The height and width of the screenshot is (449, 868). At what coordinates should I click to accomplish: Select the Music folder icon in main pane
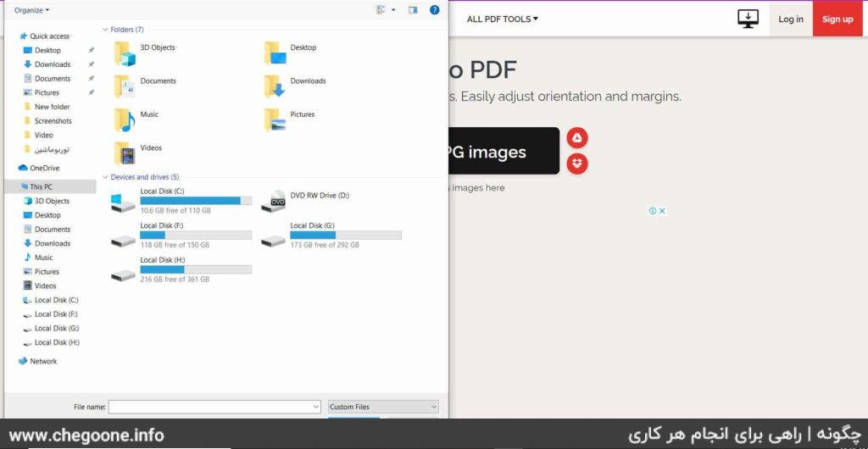pyautogui.click(x=125, y=120)
